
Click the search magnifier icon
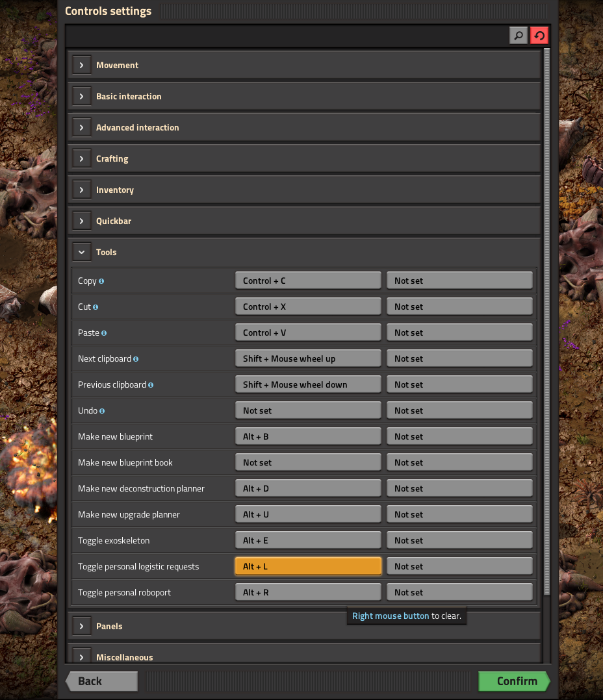click(x=518, y=36)
